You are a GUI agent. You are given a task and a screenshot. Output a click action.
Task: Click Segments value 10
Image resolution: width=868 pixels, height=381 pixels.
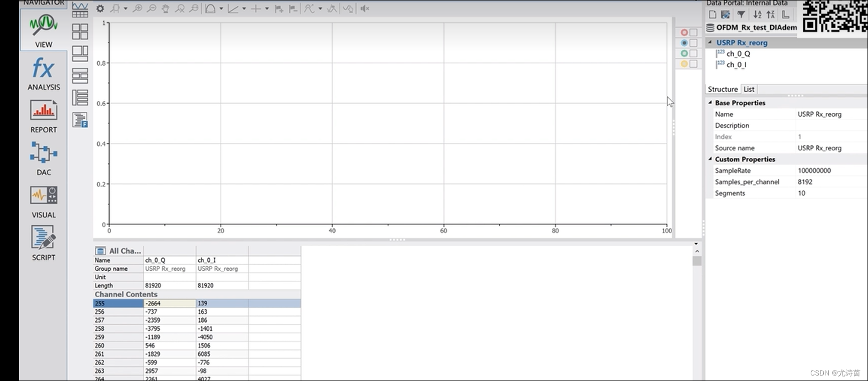pyautogui.click(x=832, y=193)
